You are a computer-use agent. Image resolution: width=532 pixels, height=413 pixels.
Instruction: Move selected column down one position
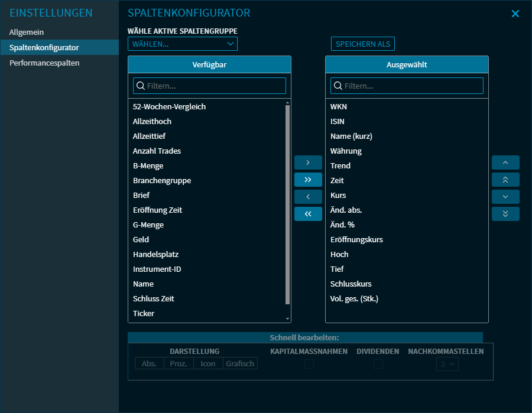tap(505, 197)
